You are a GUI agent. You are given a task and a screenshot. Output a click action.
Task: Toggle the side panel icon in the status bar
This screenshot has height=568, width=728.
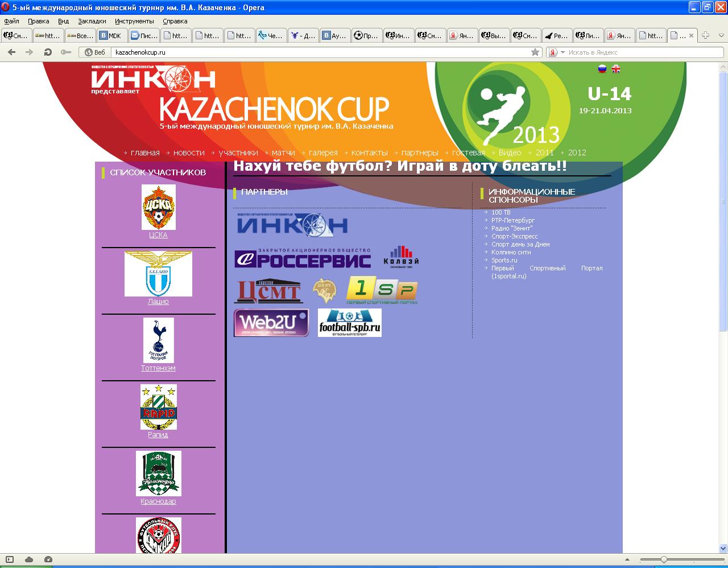(x=10, y=559)
